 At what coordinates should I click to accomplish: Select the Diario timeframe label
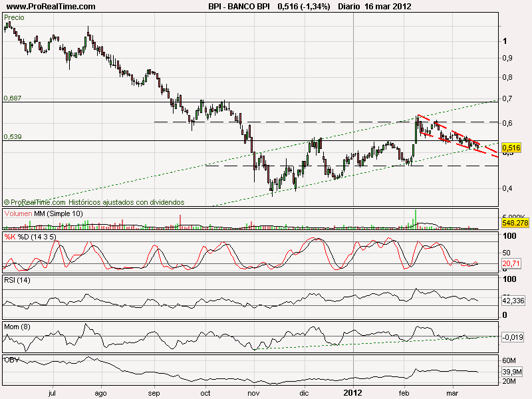(x=348, y=7)
